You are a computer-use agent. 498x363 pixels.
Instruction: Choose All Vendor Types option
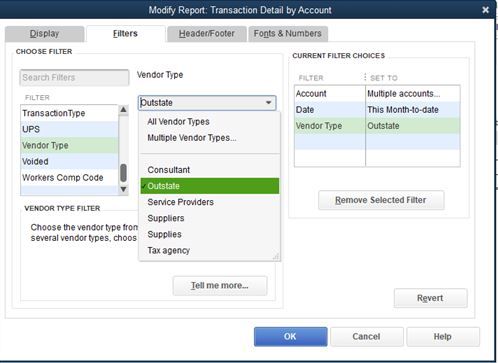click(x=210, y=122)
